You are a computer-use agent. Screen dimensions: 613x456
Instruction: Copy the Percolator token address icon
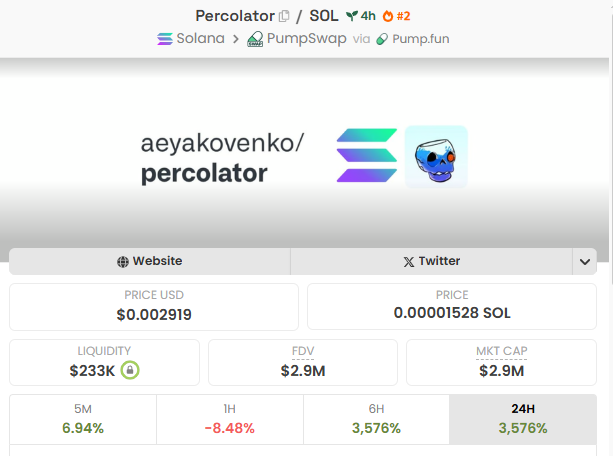(x=284, y=16)
